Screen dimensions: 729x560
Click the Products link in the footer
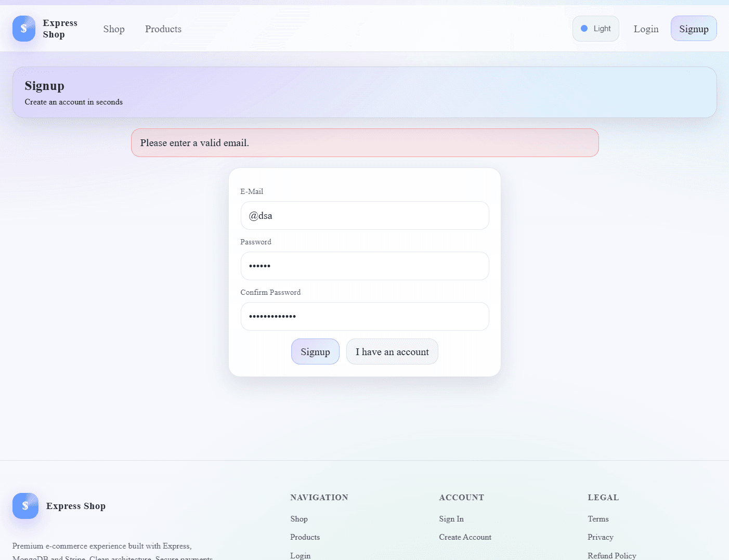[x=305, y=537]
